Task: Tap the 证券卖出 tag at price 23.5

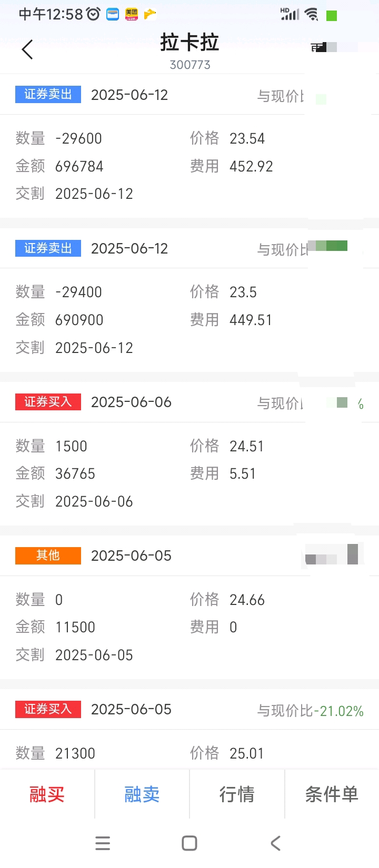Action: (48, 248)
